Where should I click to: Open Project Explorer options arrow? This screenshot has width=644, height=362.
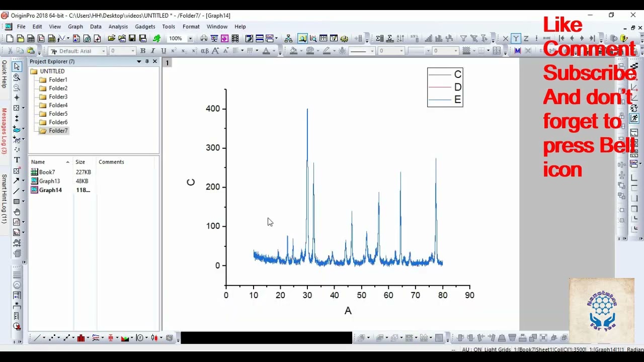(x=139, y=61)
